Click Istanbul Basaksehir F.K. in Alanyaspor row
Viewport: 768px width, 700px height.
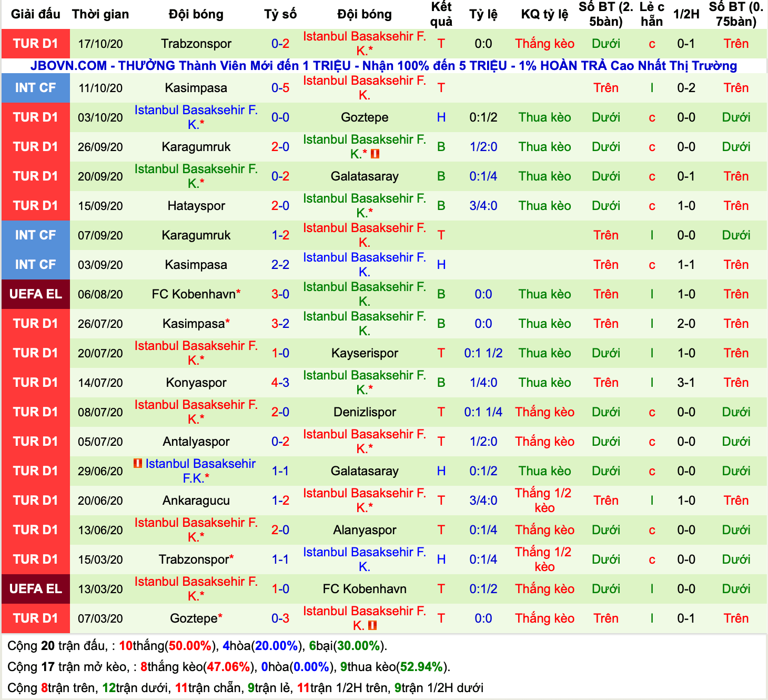click(x=196, y=530)
